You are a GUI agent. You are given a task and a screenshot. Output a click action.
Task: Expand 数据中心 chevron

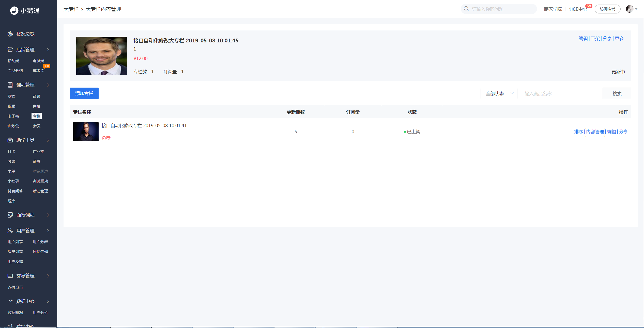(48, 301)
